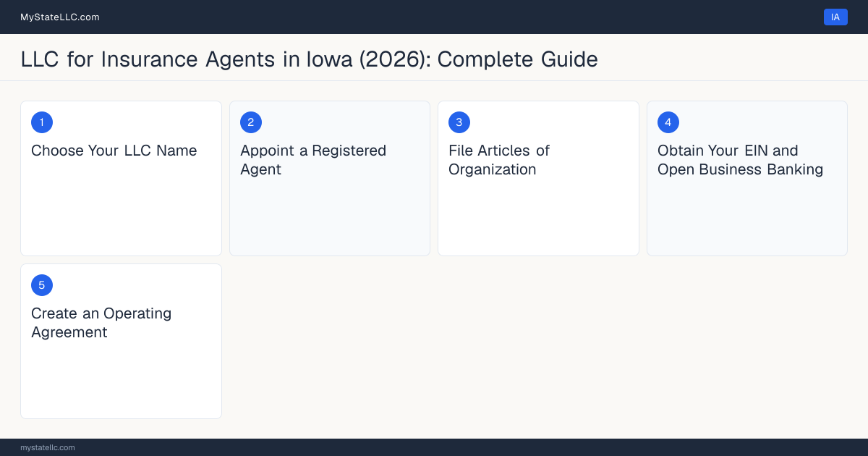
Task: Click empty area of the Registered Agent card
Action: pyautogui.click(x=330, y=217)
